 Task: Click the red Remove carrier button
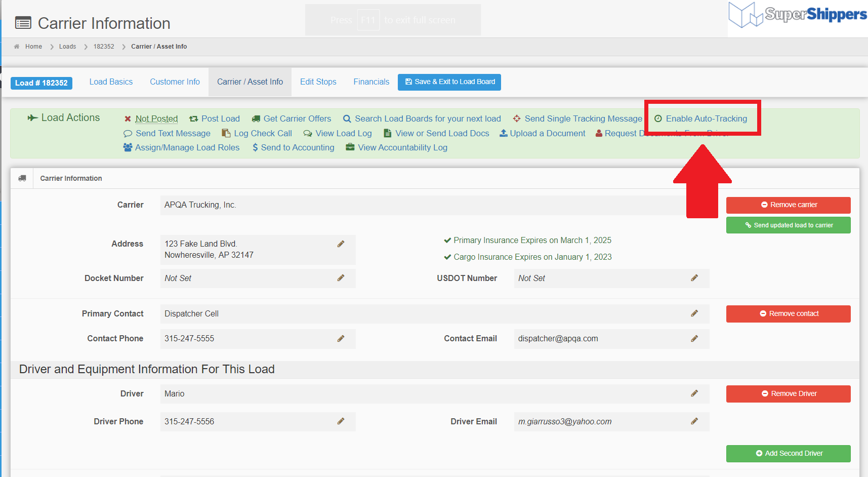(x=788, y=205)
